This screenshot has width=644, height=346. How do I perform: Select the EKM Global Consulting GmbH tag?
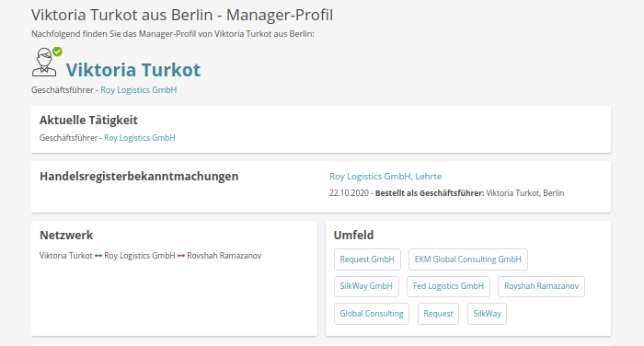[467, 259]
